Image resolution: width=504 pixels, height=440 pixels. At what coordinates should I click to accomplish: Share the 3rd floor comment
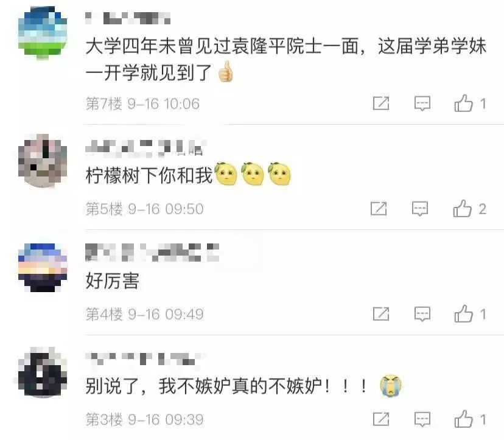coord(381,419)
